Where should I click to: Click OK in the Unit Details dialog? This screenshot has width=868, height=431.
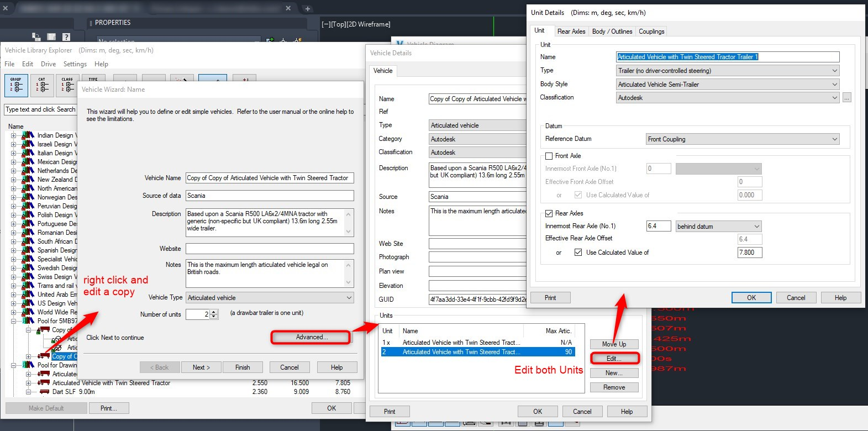pyautogui.click(x=751, y=298)
